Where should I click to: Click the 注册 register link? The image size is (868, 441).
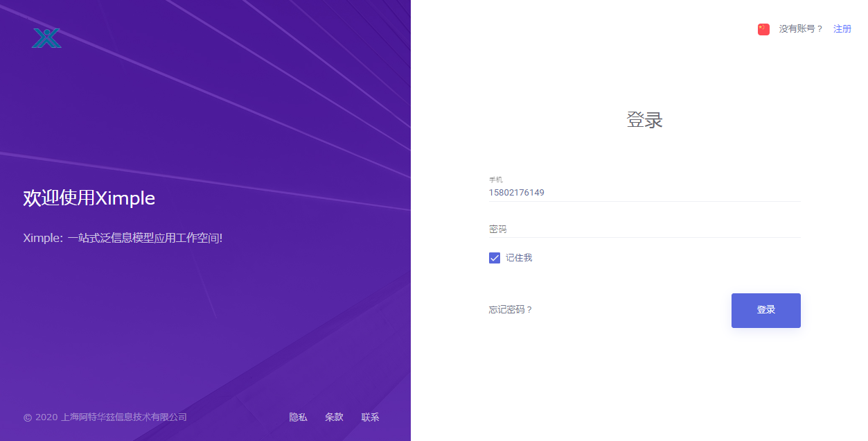[x=842, y=29]
